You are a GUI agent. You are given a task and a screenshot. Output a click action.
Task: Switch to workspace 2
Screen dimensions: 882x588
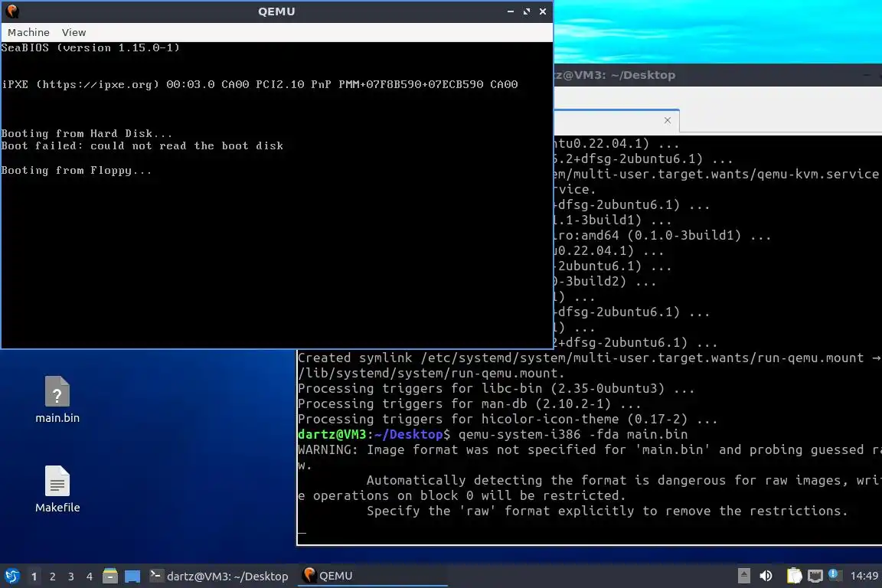point(52,577)
